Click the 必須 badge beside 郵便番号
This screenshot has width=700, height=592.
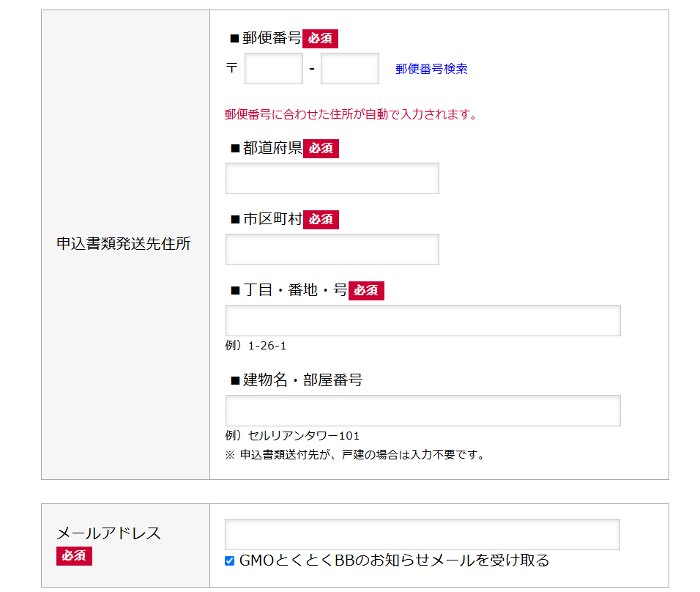pos(320,39)
